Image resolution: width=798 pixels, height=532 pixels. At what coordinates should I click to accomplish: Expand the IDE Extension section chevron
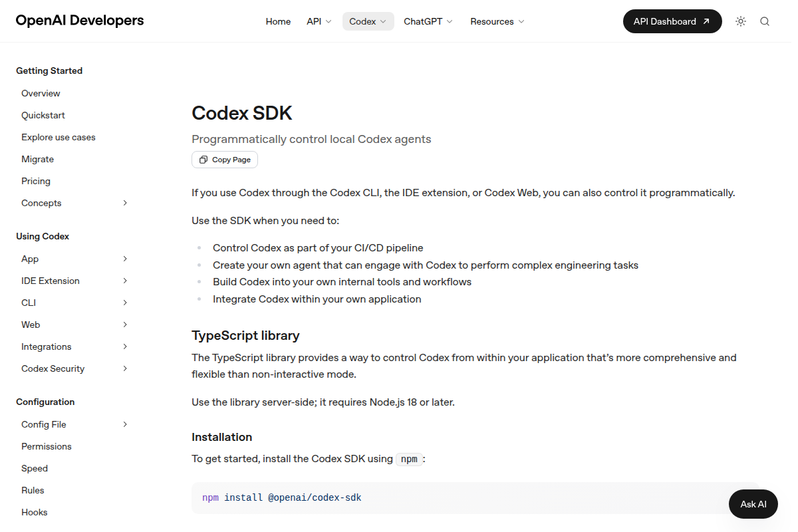tap(125, 281)
